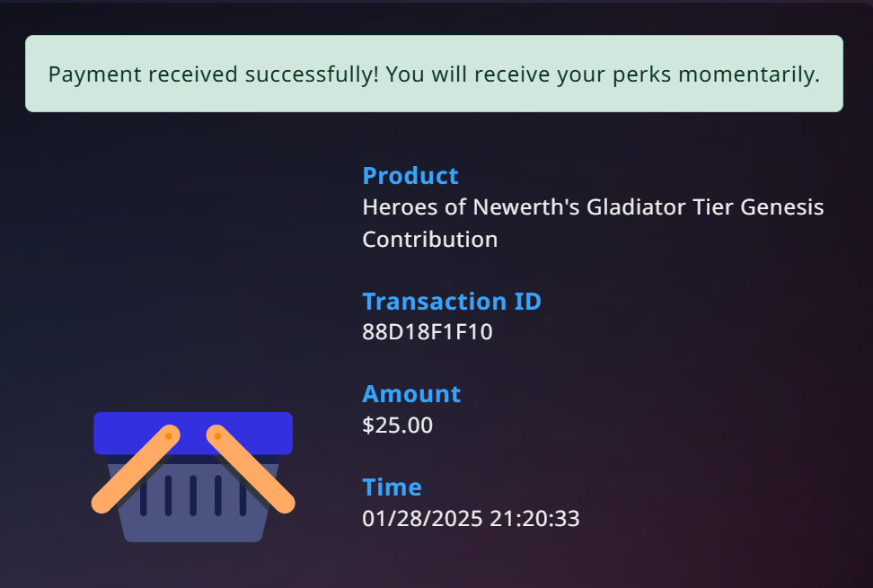
Task: Click the Product heading
Action: tap(410, 175)
